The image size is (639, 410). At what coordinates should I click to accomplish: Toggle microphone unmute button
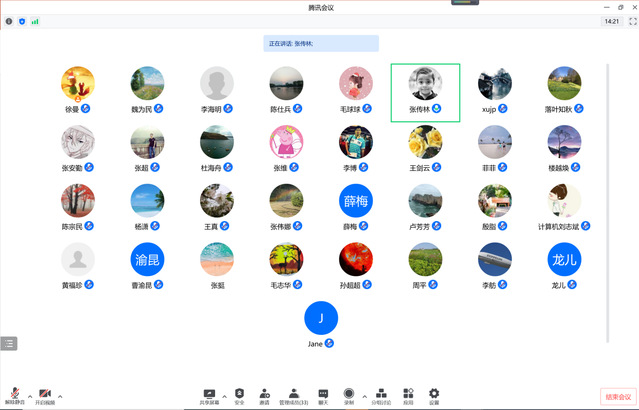tap(14, 395)
